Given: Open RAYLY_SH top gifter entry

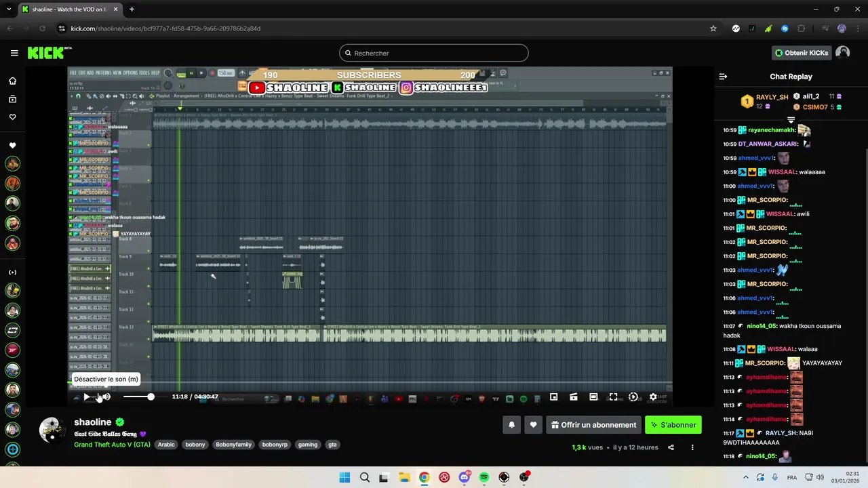Looking at the screenshot, I should tap(764, 102).
